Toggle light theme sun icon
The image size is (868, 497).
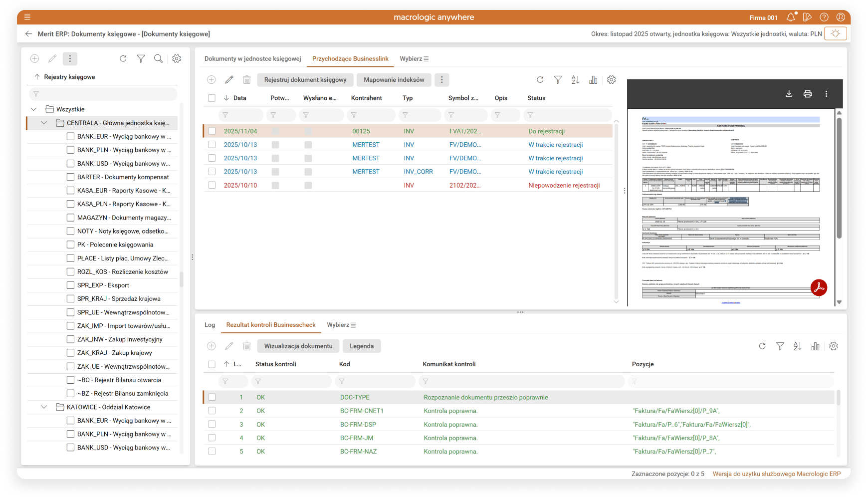[835, 34]
